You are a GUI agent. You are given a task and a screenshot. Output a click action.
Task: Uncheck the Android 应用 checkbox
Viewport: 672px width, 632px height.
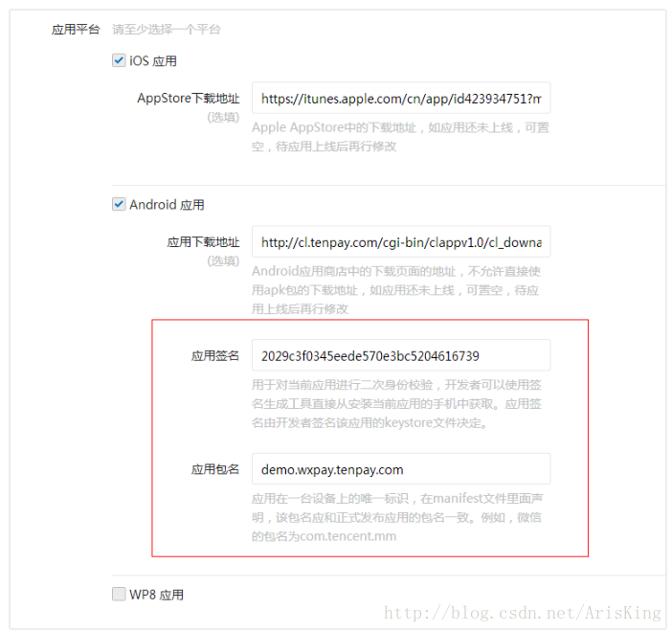[x=119, y=204]
